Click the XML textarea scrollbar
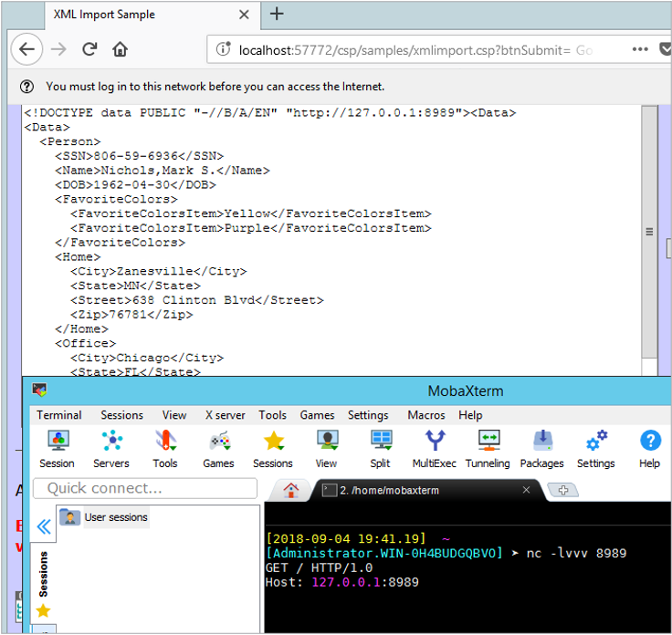Viewport: 672px width, 635px height. 650,232
